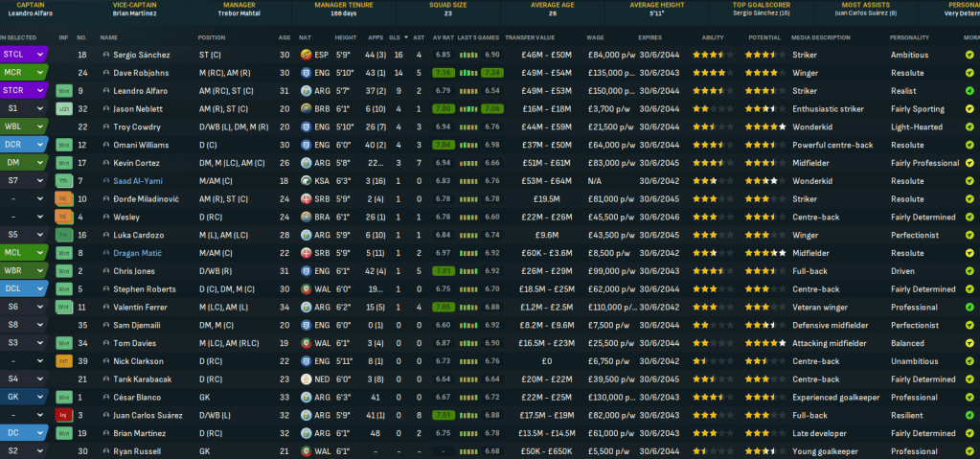The width and height of the screenshot is (980, 459).
Task: Click the ability star rating for Dave Robjohns
Action: [x=713, y=73]
